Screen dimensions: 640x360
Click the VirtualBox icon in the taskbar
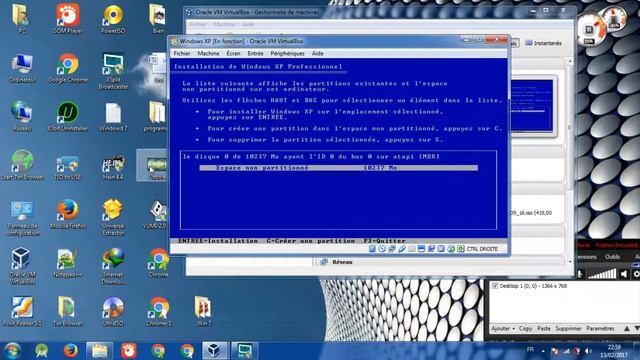click(215, 351)
